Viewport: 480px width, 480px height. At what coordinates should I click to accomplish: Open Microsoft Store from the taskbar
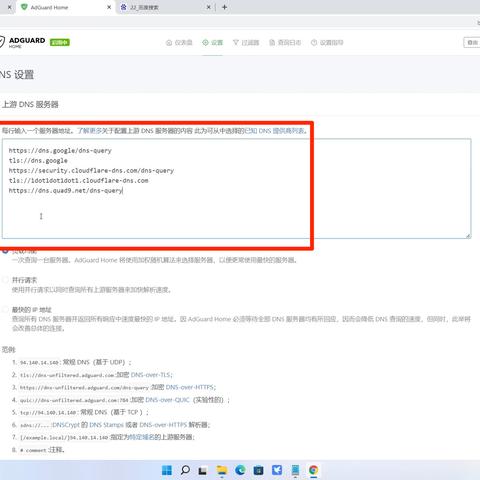(258, 470)
